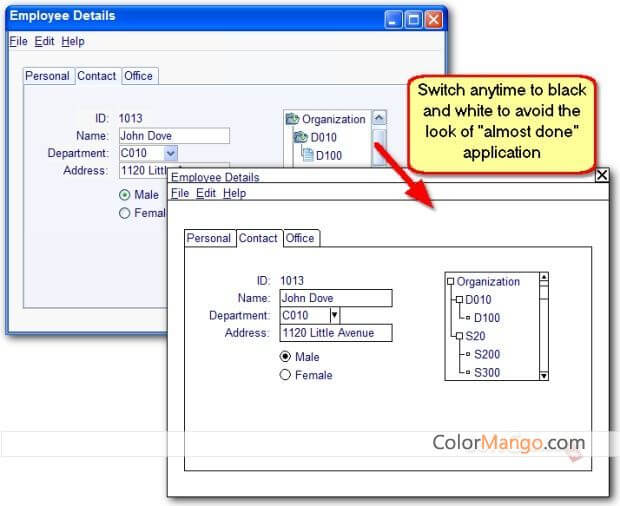Open the Department dropdown in the sketch window
Screen dimensions: 620x506
pos(334,315)
